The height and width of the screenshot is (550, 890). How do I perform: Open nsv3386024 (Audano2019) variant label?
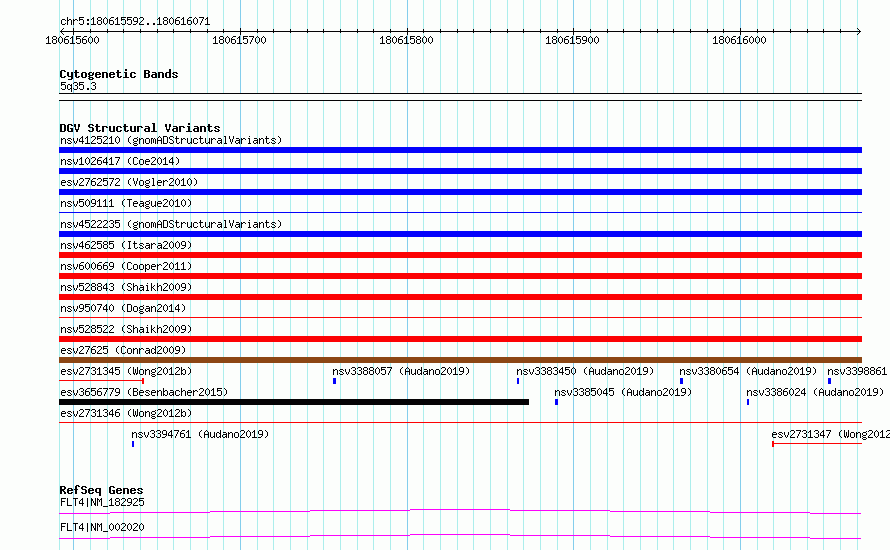click(x=815, y=392)
